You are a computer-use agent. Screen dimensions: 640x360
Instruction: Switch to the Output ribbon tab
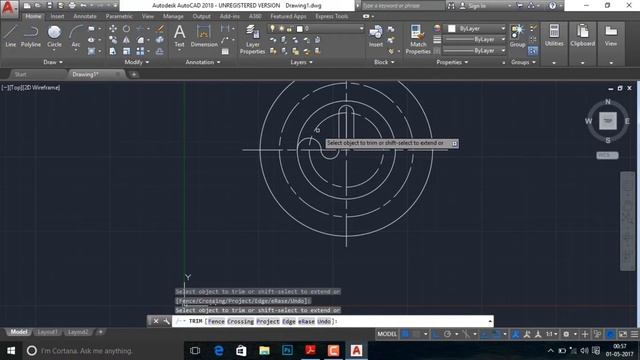202,16
